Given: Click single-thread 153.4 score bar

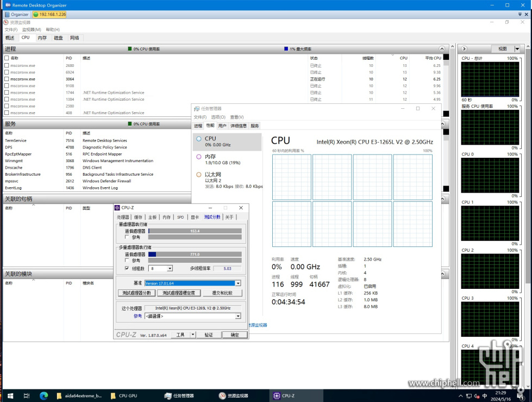Looking at the screenshot, I should coord(195,231).
